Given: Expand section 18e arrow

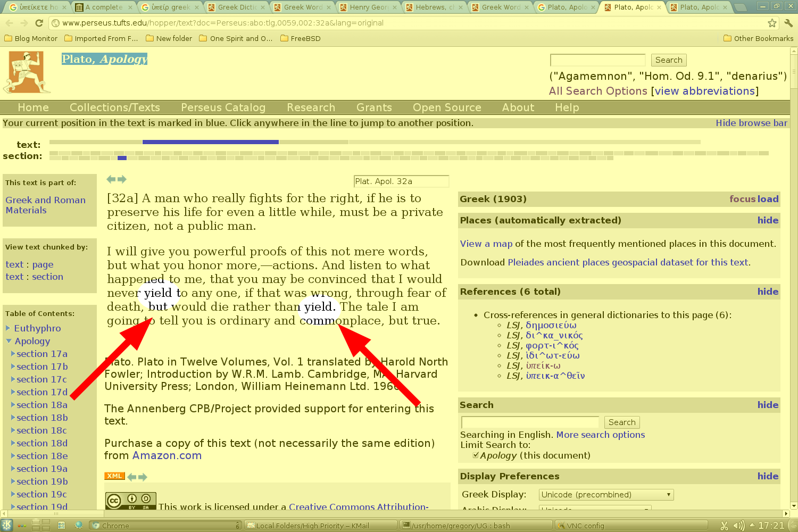Looking at the screenshot, I should tap(13, 456).
